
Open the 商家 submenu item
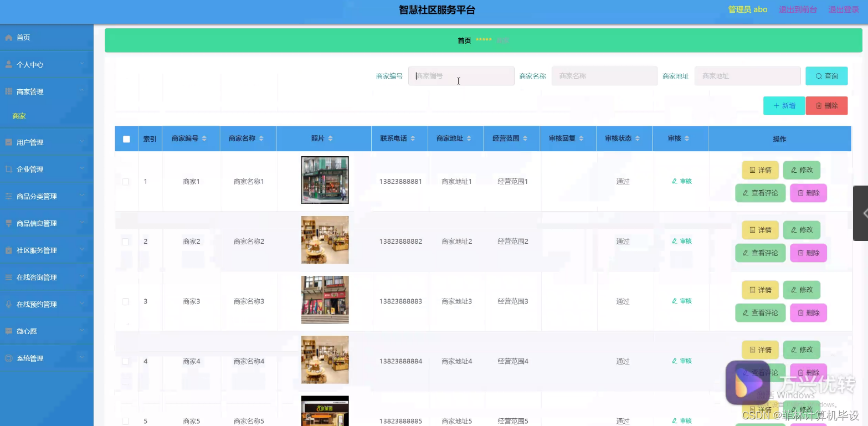pyautogui.click(x=19, y=116)
